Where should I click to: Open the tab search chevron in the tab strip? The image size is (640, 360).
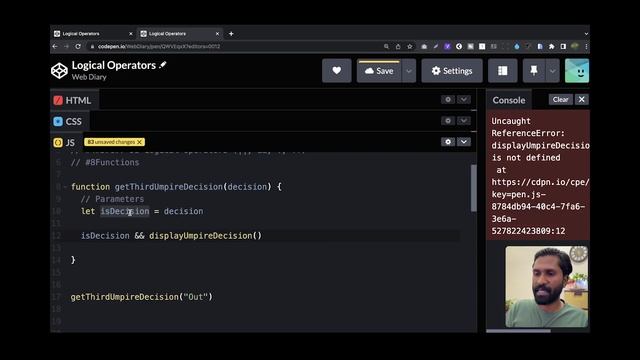tap(586, 34)
